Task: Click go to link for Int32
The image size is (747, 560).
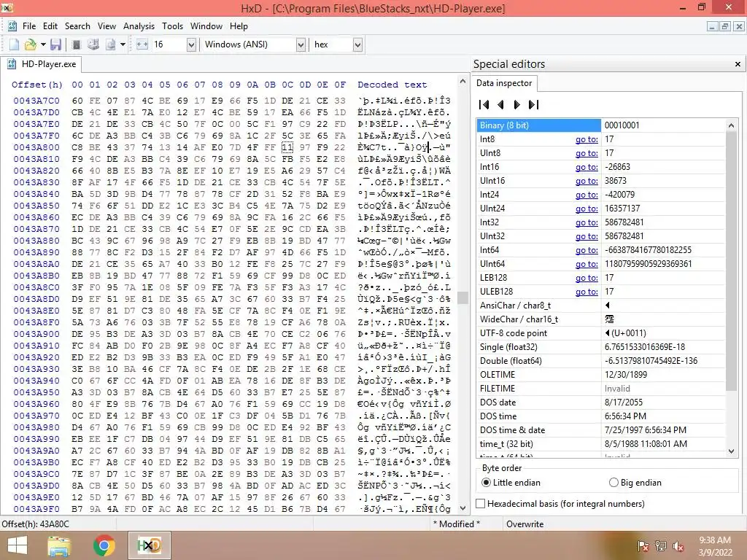Action: click(x=587, y=222)
